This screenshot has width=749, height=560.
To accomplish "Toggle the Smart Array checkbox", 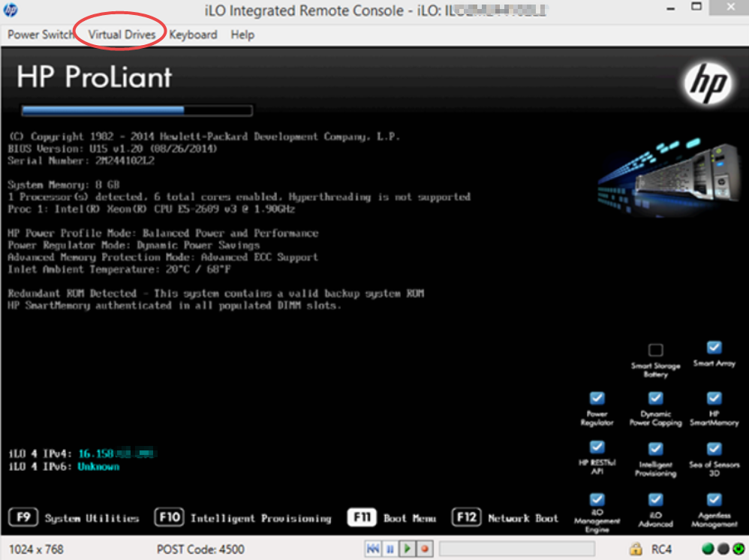I will coord(714,348).
